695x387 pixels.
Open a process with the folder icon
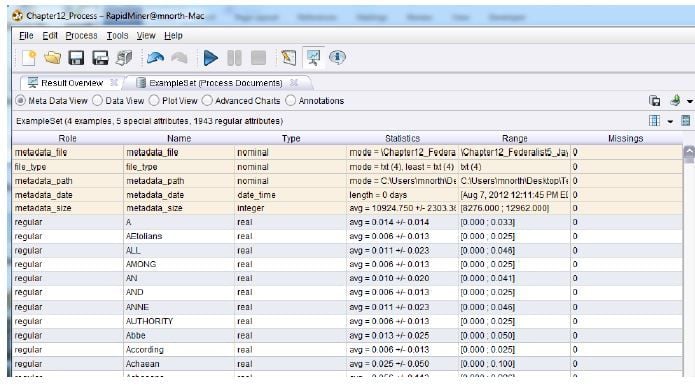pos(53,58)
